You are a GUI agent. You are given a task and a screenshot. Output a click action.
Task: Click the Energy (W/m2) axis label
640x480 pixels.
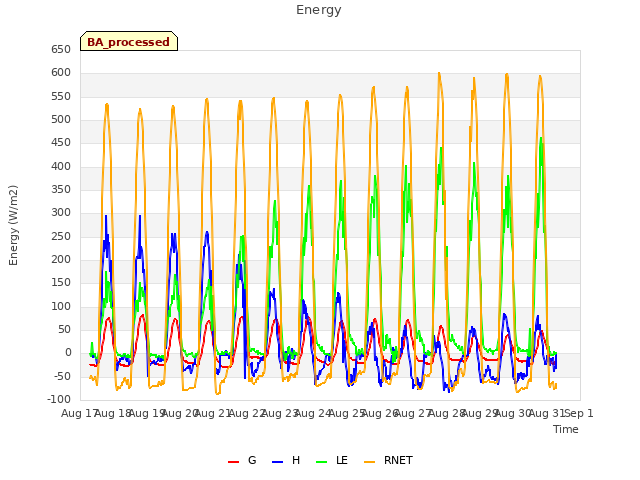pyautogui.click(x=13, y=225)
